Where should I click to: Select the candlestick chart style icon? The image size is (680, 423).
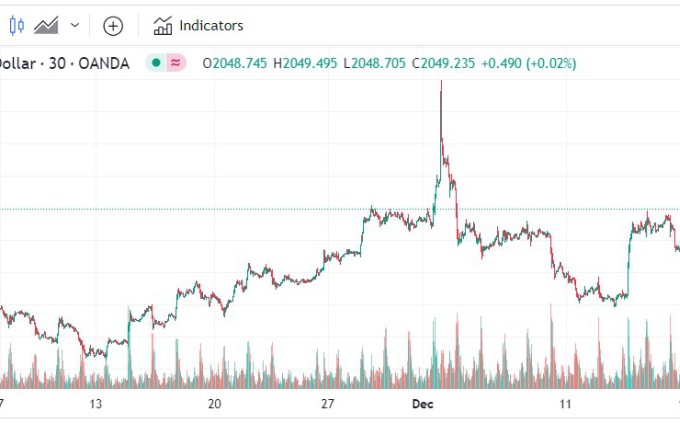[12, 25]
